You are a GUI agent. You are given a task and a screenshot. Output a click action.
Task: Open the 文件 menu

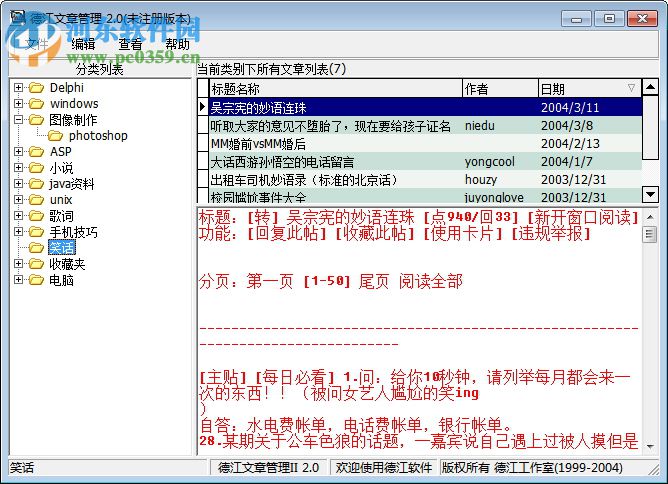coord(37,44)
